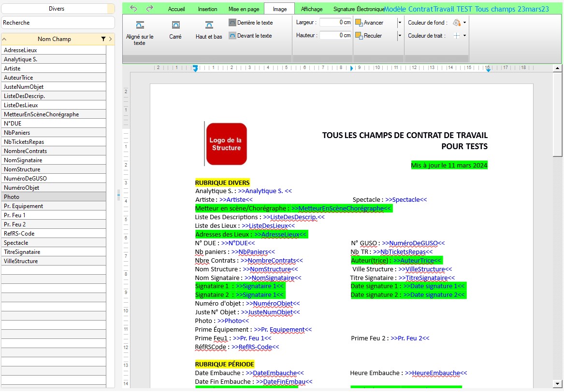Viewport: 564px width, 392px height.
Task: Open the Reculer dropdown arrow
Action: pos(399,36)
